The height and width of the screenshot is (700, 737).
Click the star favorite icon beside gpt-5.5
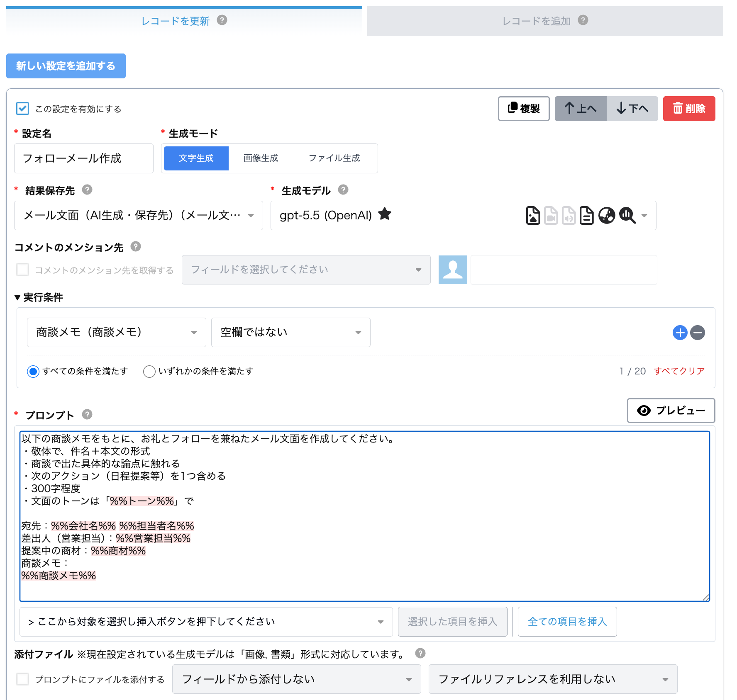385,214
